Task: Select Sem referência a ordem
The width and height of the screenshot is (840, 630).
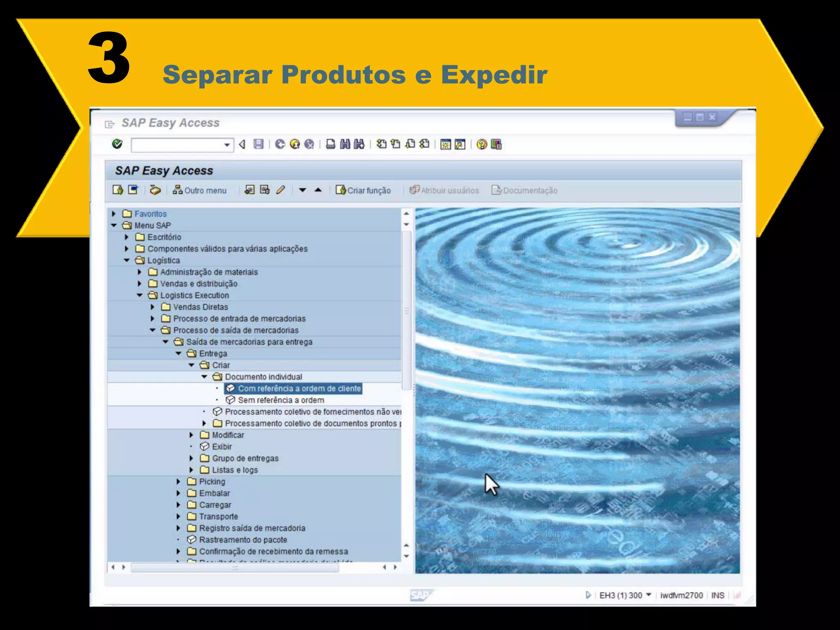Action: point(275,400)
